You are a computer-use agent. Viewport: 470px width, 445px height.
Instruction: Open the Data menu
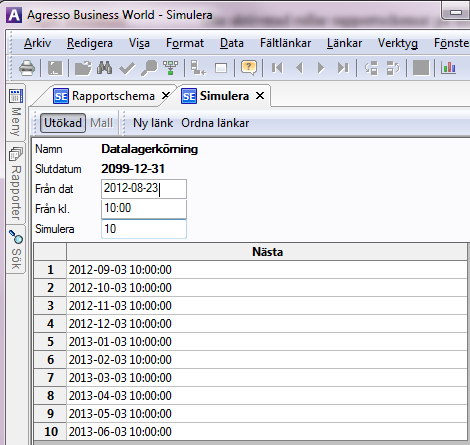point(232,43)
